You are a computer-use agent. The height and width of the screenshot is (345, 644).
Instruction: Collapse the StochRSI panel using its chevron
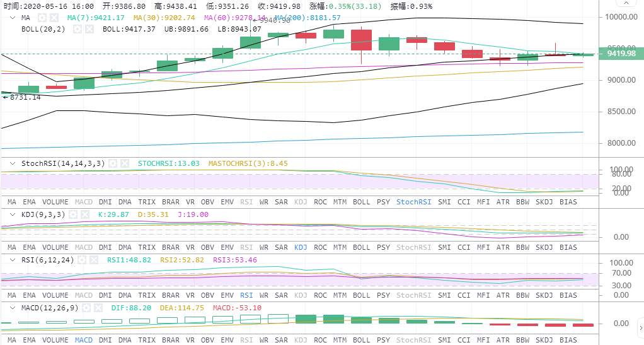coord(13,163)
